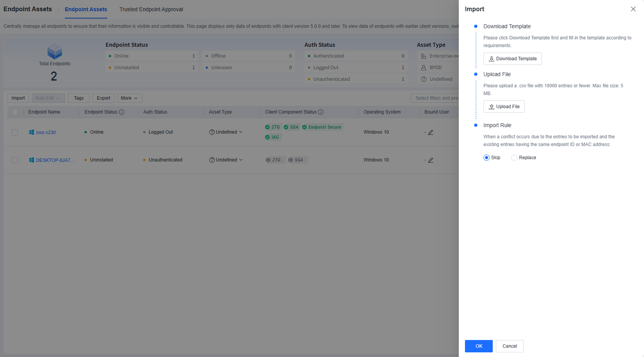Click the Import toolbar button
This screenshot has width=644, height=357.
tap(18, 98)
